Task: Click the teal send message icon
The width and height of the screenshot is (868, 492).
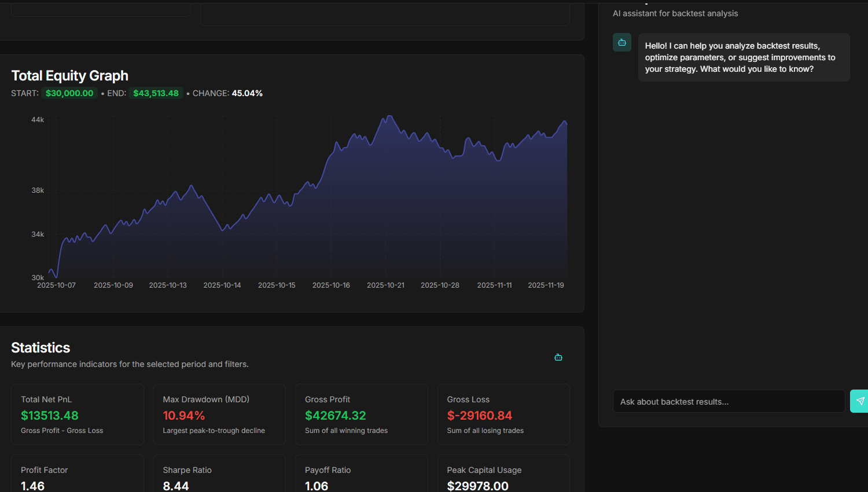Action: tap(859, 401)
